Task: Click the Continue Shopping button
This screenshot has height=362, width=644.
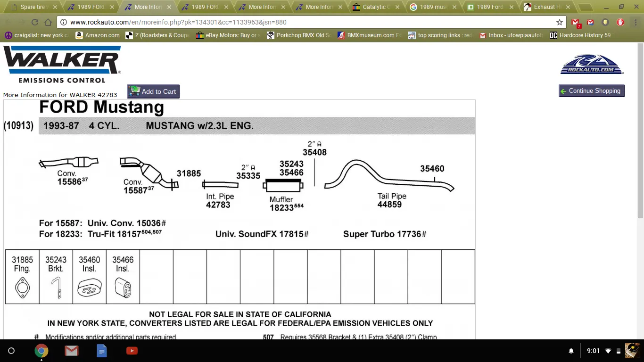Action: [x=592, y=90]
